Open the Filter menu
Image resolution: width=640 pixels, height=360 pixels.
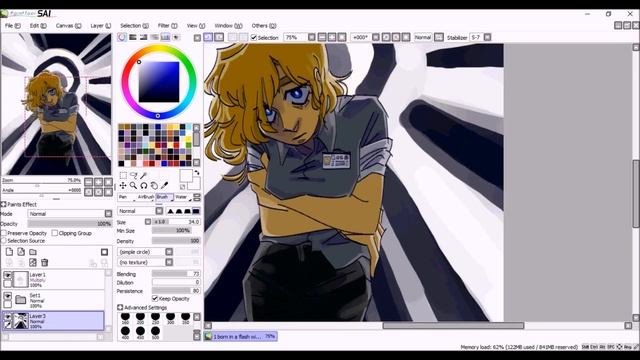167,25
